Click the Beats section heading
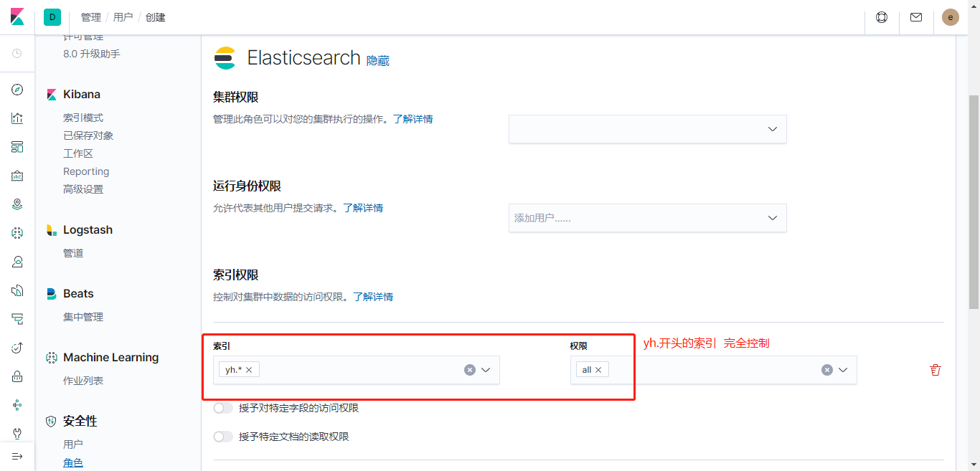 [78, 294]
